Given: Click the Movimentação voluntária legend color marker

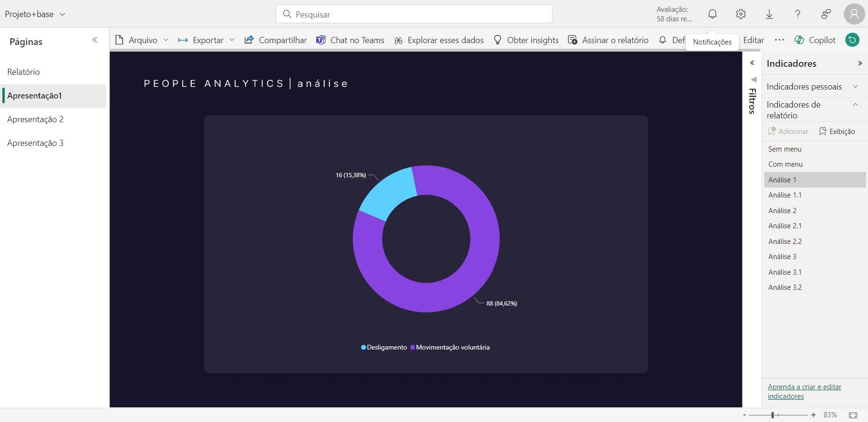Looking at the screenshot, I should 412,347.
